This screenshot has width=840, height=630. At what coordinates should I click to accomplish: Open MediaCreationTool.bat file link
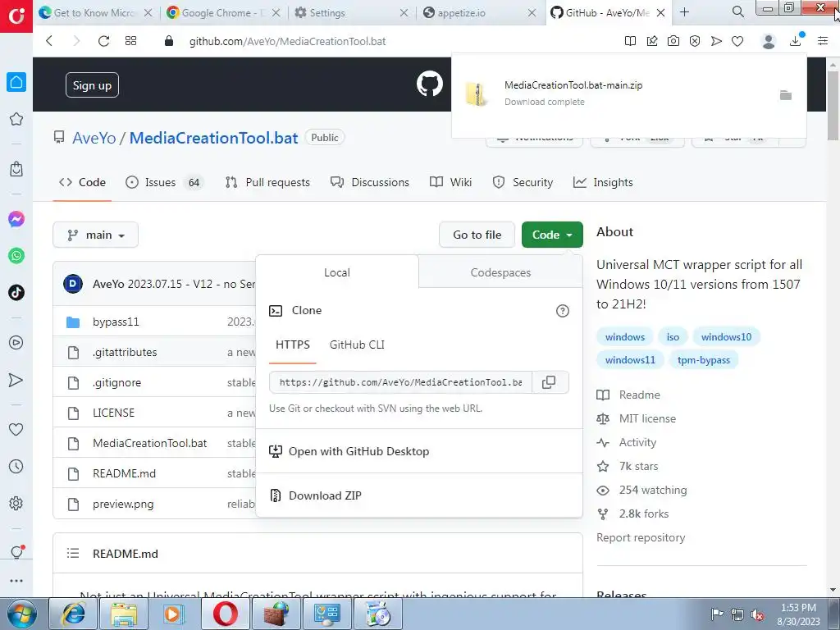pyautogui.click(x=149, y=443)
